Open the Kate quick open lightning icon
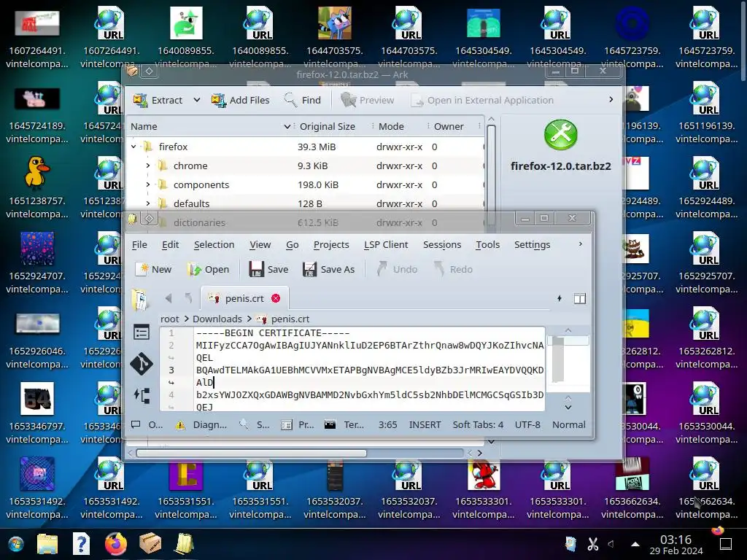The image size is (747, 560). point(560,298)
